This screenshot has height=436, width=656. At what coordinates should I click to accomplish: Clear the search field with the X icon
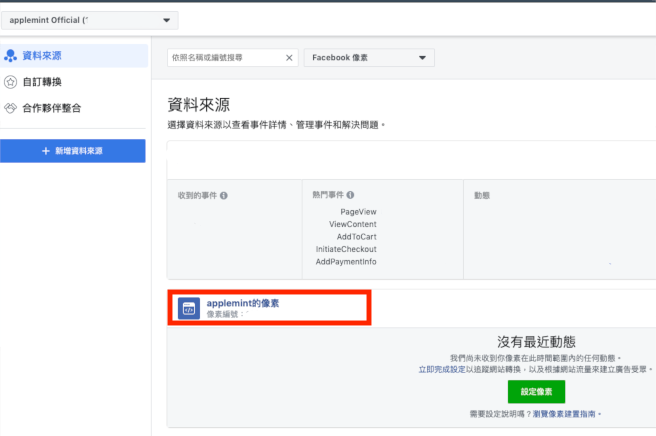289,58
